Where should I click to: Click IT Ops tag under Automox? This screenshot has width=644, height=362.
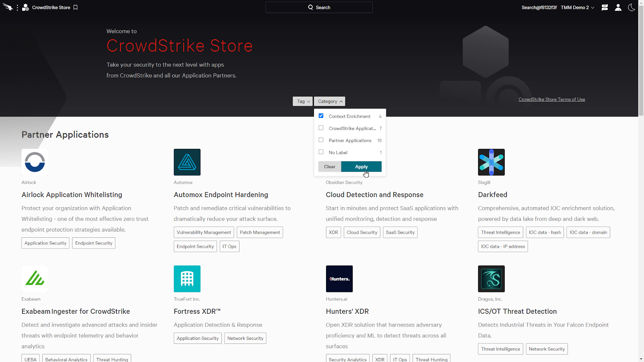(229, 247)
